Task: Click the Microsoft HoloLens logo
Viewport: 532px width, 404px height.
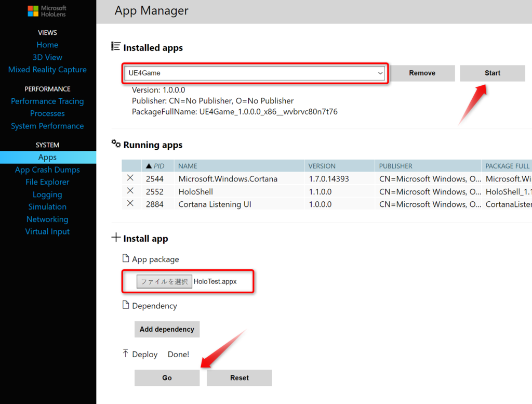Action: pyautogui.click(x=47, y=11)
